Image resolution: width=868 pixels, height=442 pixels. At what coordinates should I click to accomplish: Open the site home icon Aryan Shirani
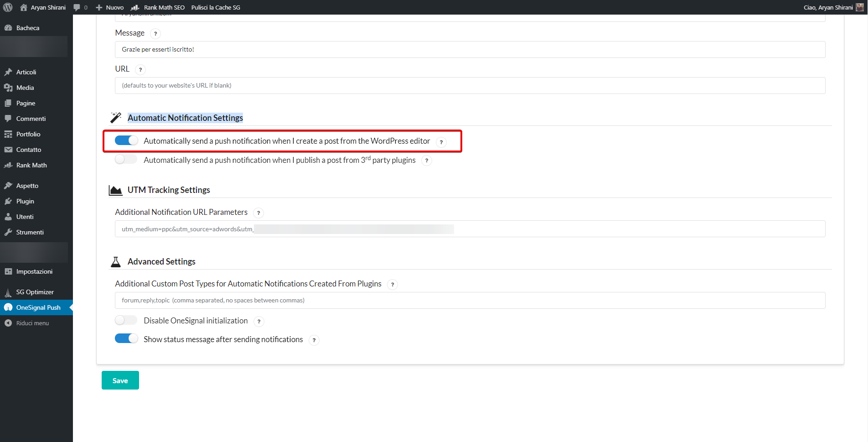point(24,7)
